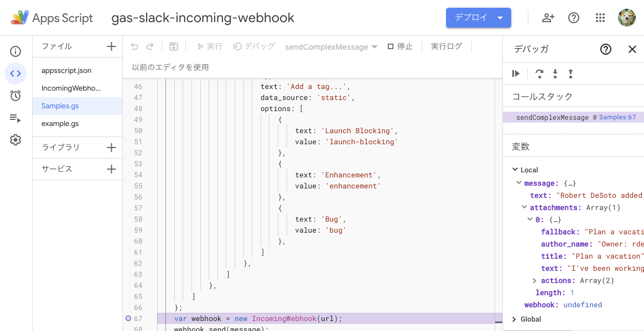
Task: Expand the Global variables scope
Action: coord(515,319)
